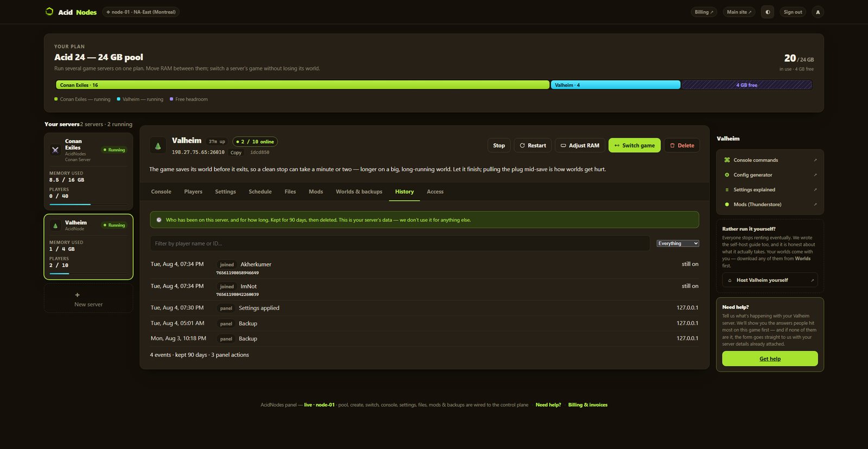Click the external-link arrow beside Console commands
Viewport: 868px width, 449px height.
tap(815, 160)
